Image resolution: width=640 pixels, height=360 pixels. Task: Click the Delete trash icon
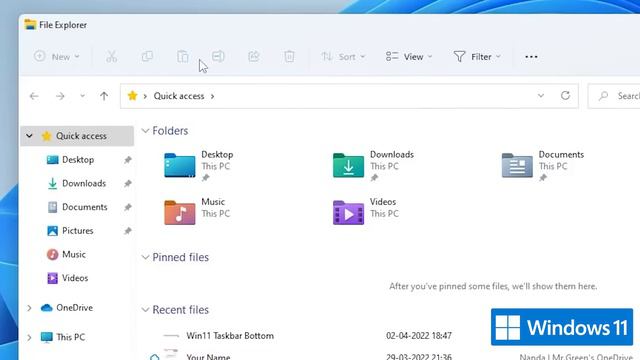pos(289,56)
